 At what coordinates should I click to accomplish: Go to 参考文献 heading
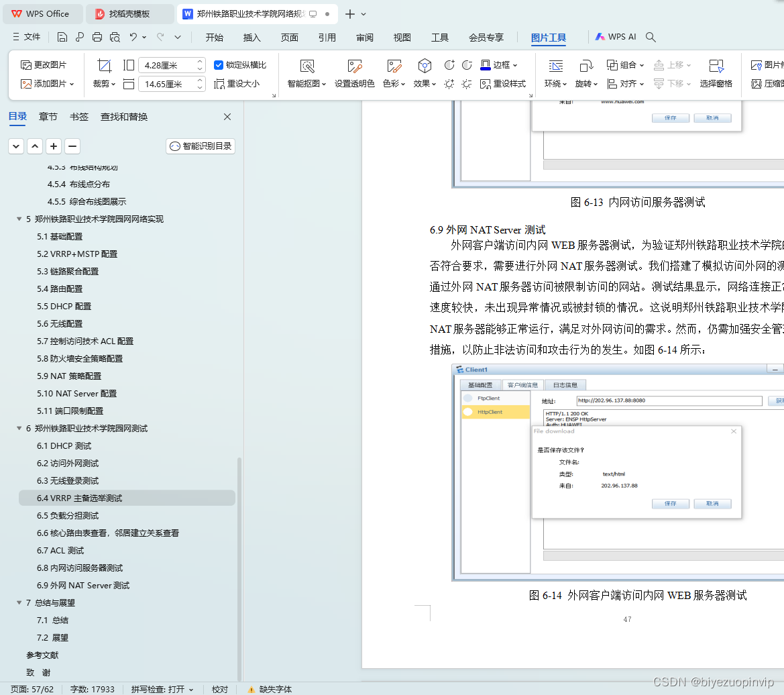click(42, 655)
